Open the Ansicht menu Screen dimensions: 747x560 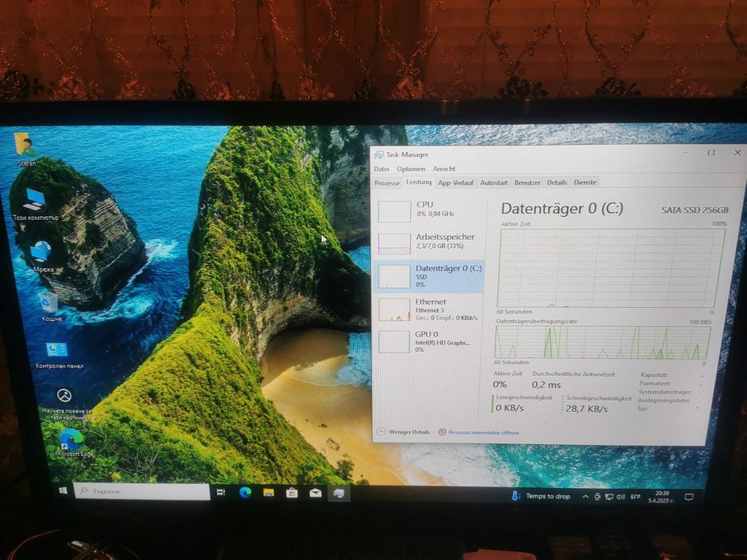444,169
